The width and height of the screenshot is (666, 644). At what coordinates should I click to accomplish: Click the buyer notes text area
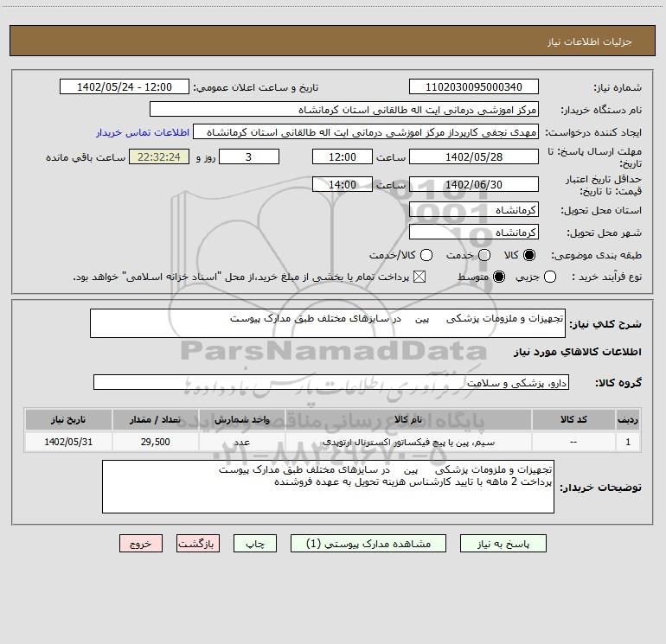329,487
